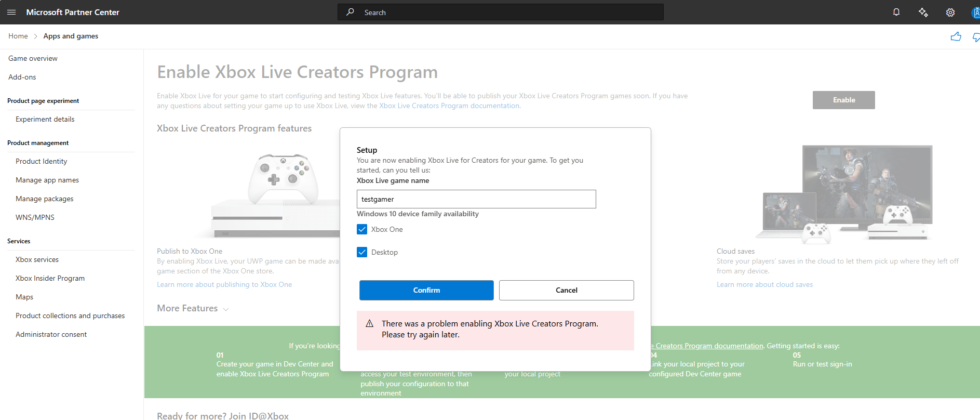Viewport: 980px width, 420px height.
Task: Click the Microsoft Partner Center title
Action: [x=73, y=12]
